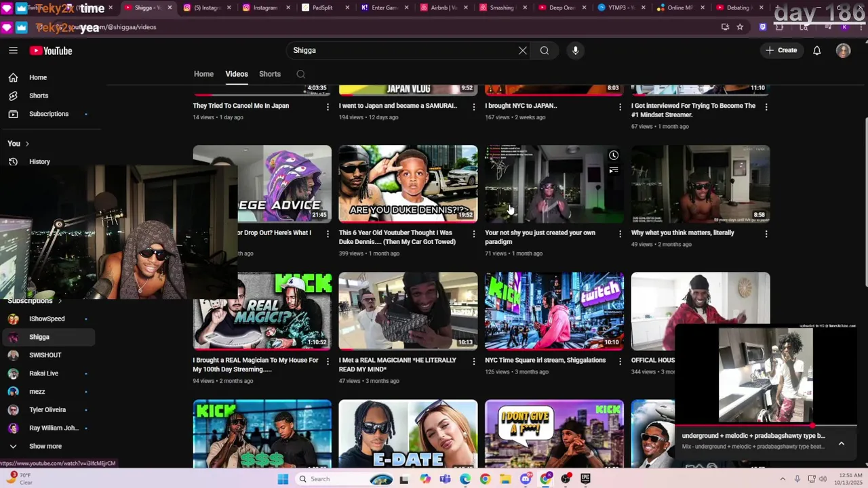This screenshot has width=868, height=488.
Task: Clear the Shigga search text
Action: point(523,50)
